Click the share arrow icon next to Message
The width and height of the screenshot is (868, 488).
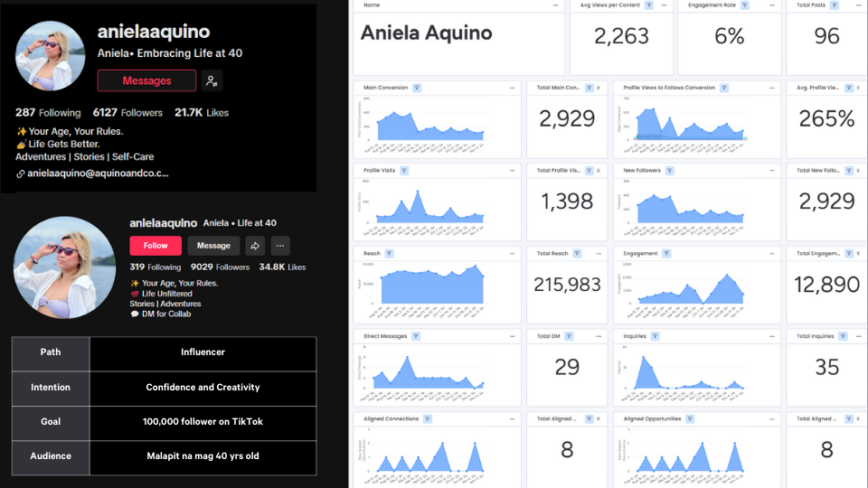pyautogui.click(x=255, y=245)
